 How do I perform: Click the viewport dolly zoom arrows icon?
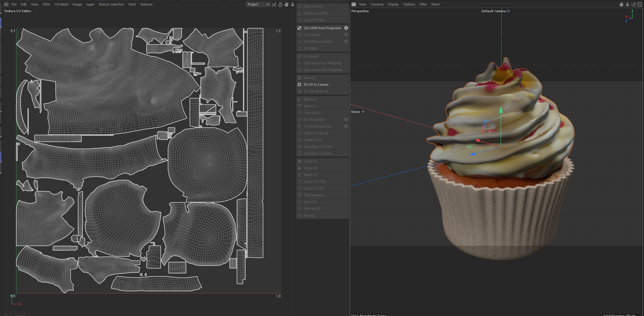click(627, 5)
